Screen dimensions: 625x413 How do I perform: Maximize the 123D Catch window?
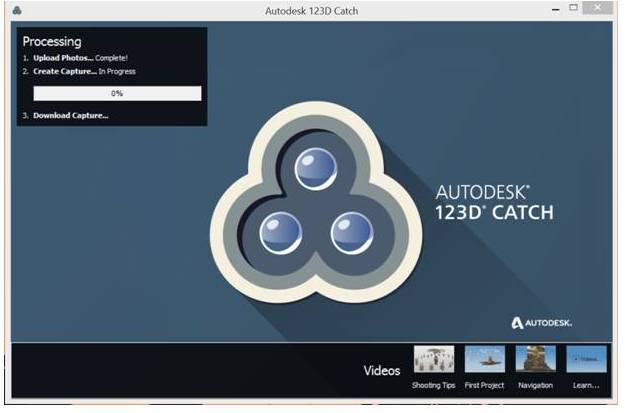tap(574, 9)
